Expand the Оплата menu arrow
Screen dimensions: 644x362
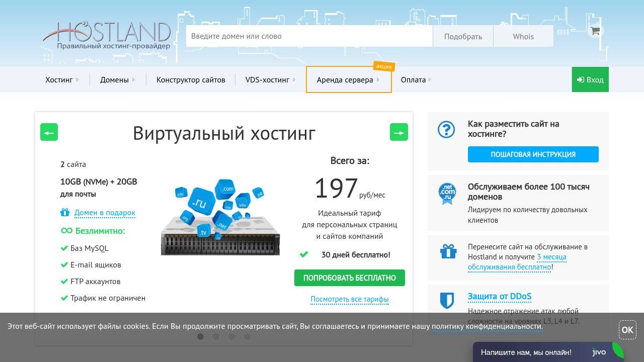430,79
